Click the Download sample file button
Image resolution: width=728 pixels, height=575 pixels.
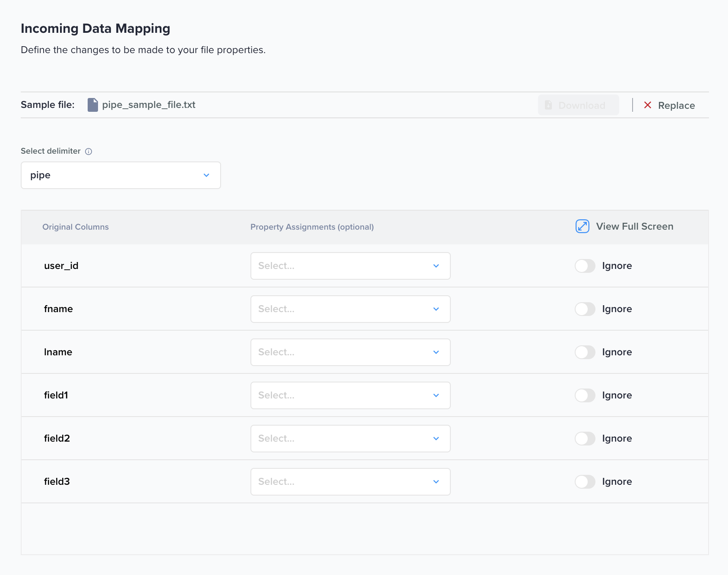click(578, 105)
